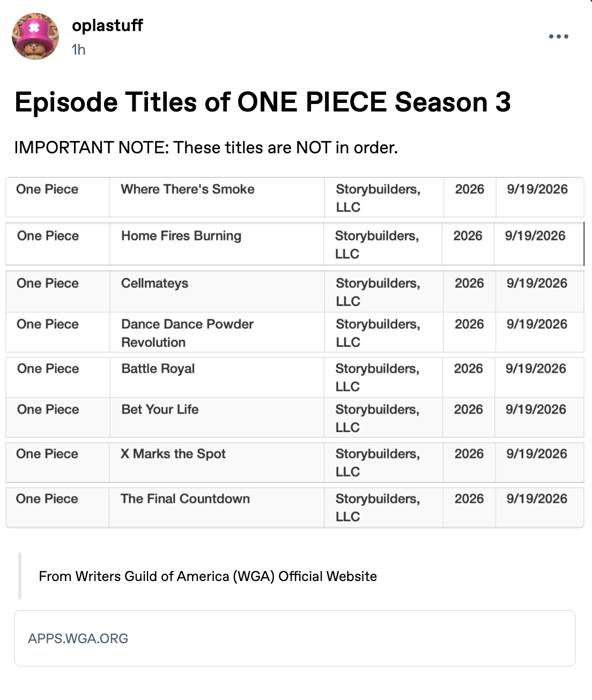Click the post title heading
This screenshot has width=592, height=700.
pyautogui.click(x=263, y=102)
